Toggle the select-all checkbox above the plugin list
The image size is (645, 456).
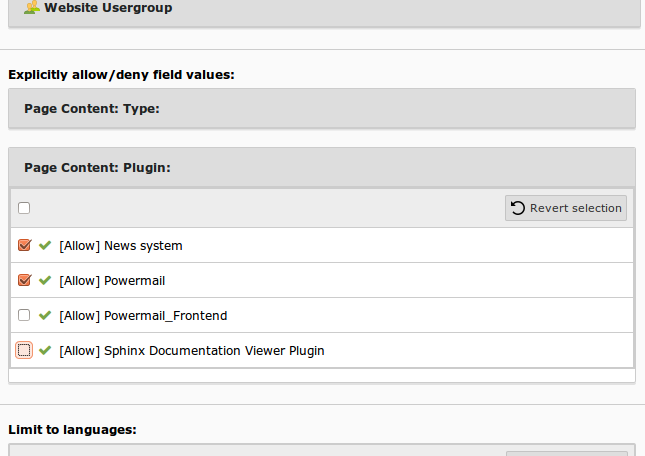24,208
